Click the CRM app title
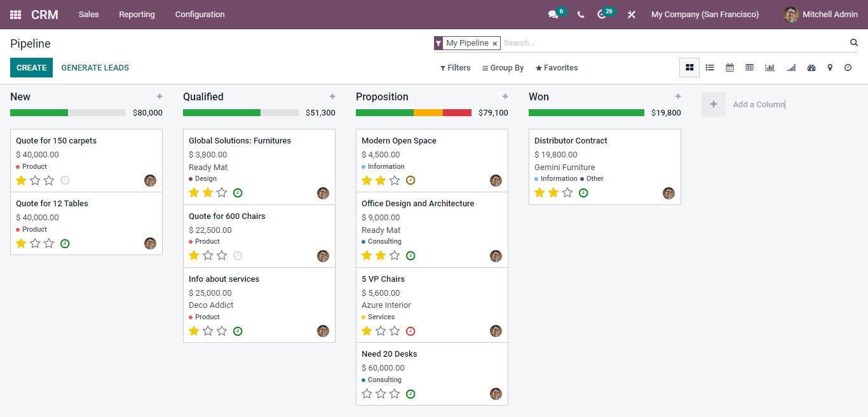Image resolution: width=868 pixels, height=417 pixels. [44, 15]
